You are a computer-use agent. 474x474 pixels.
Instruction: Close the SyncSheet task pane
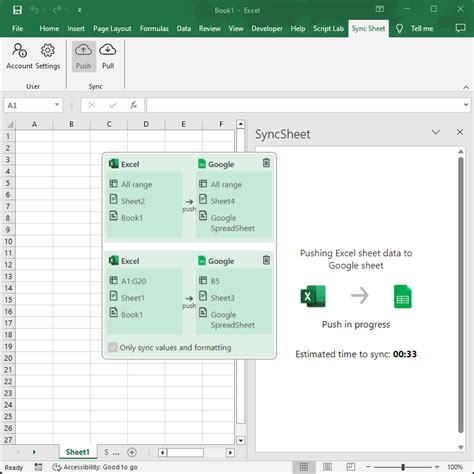click(460, 132)
